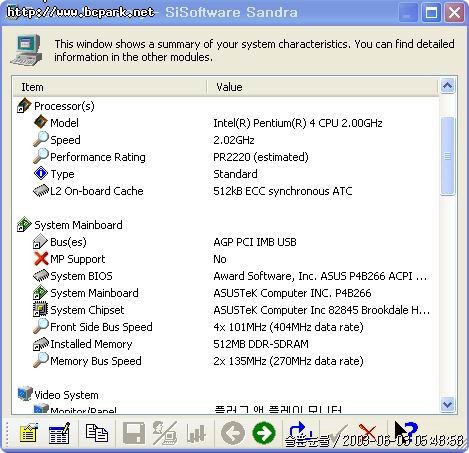Click the chipset icon beside System Chipset
This screenshot has width=469, height=453.
(x=41, y=309)
